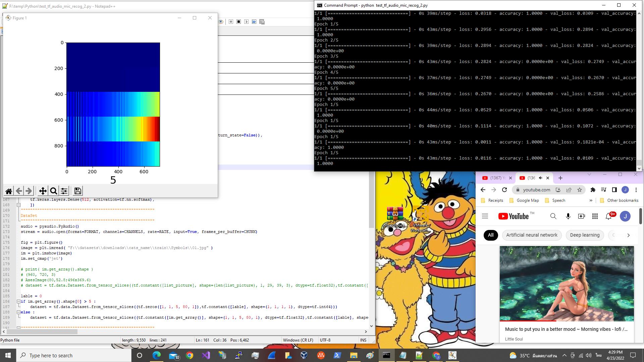Show hidden system tray icons

point(564,355)
